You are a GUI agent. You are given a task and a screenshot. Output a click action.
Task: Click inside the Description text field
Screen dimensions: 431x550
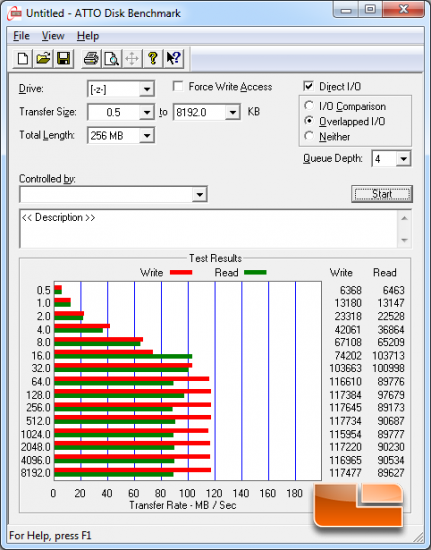click(x=209, y=229)
